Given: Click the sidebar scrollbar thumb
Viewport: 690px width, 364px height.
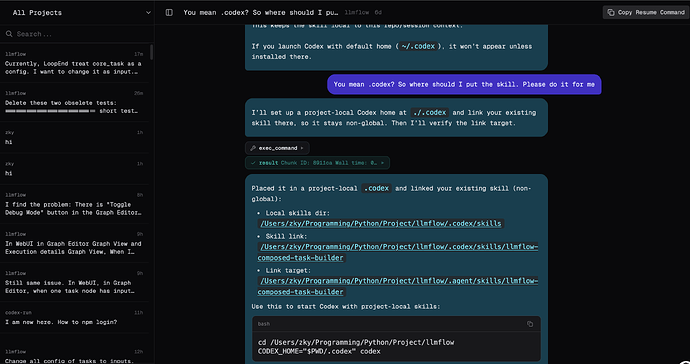Looking at the screenshot, I should point(151,52).
